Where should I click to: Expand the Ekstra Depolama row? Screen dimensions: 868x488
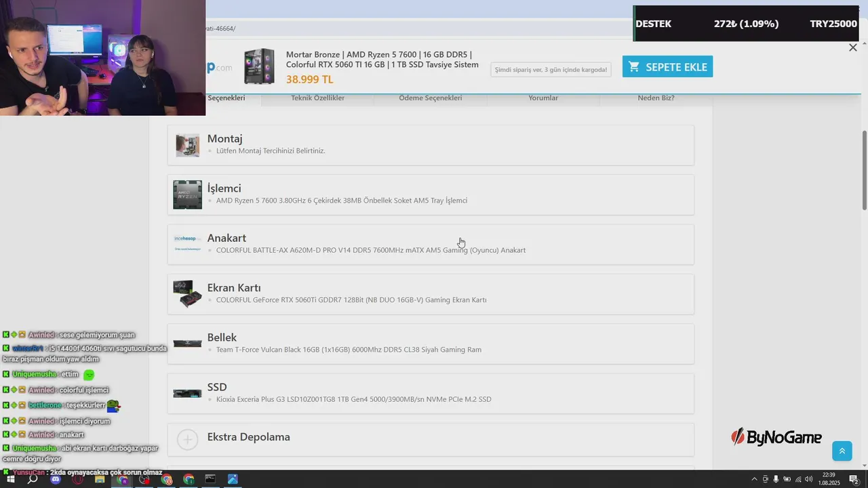coord(431,439)
